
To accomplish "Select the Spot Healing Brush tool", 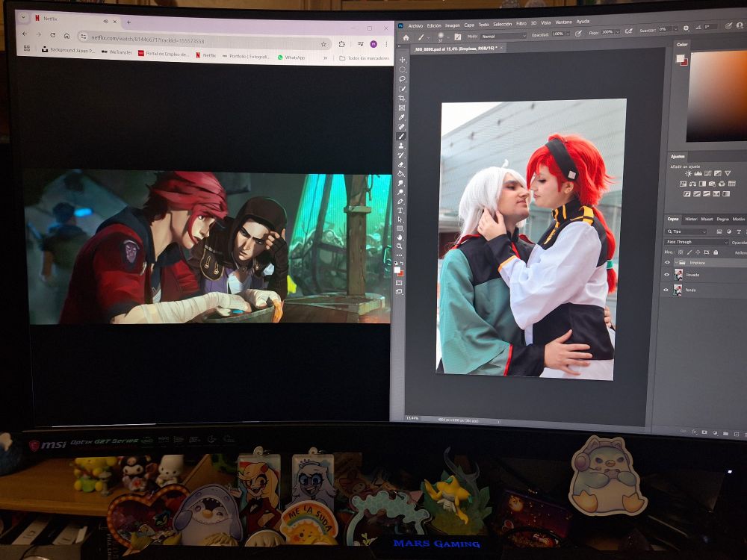I will pos(402,127).
